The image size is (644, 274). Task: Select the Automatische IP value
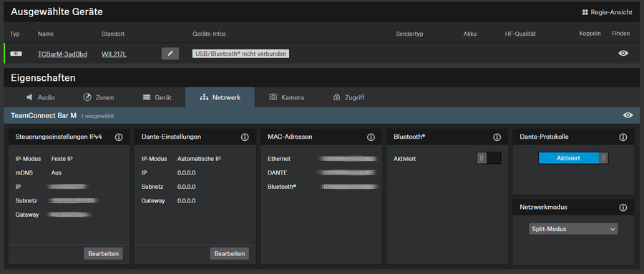click(200, 159)
